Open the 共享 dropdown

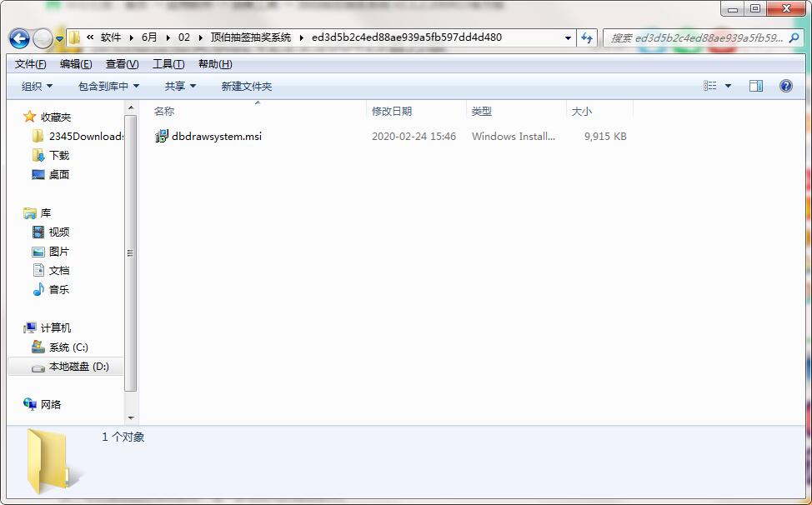click(180, 87)
